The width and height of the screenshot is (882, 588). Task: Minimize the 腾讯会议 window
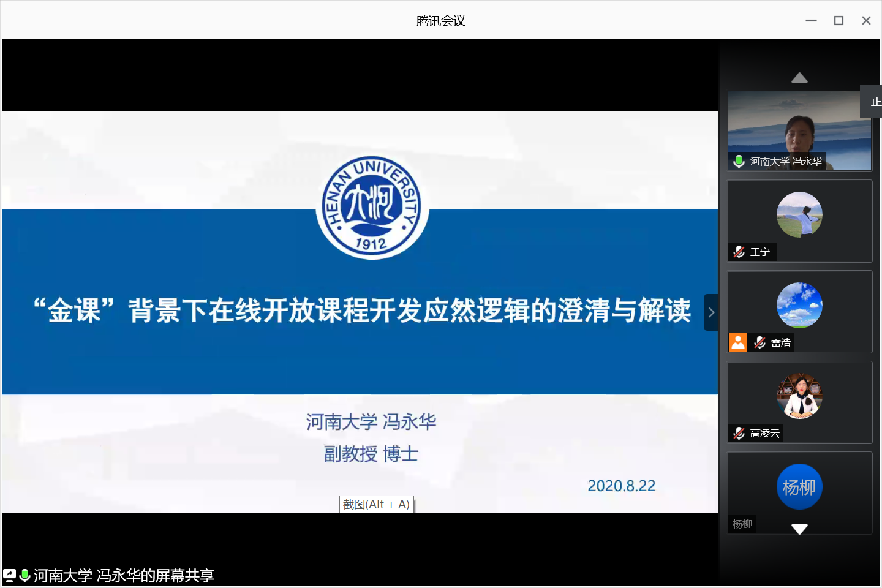pyautogui.click(x=811, y=21)
